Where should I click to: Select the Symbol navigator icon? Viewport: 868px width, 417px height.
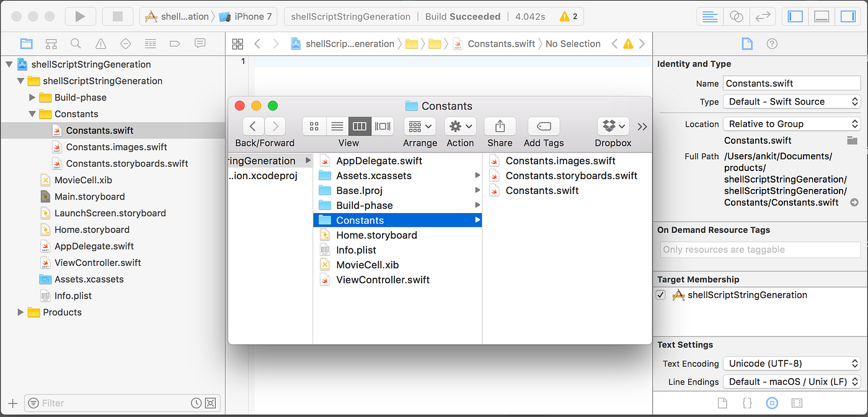pos(51,43)
